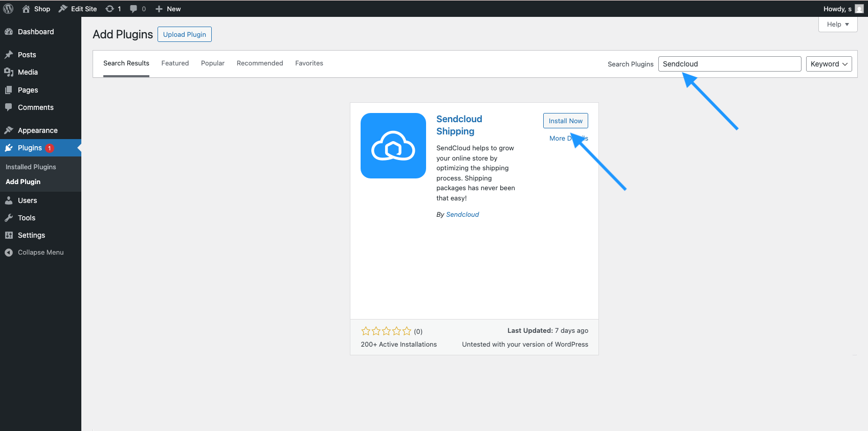Click the Upload Plugin button
Viewport: 868px width, 431px height.
tap(185, 34)
